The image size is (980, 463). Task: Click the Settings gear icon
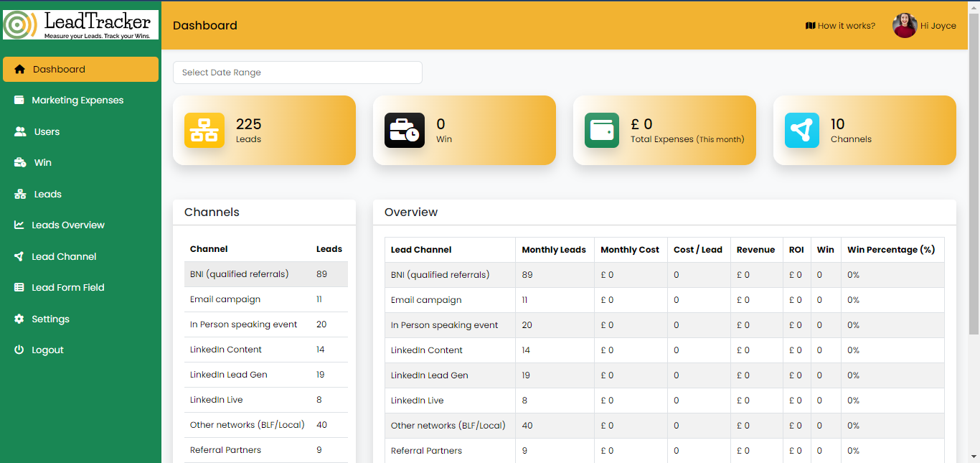tap(19, 319)
